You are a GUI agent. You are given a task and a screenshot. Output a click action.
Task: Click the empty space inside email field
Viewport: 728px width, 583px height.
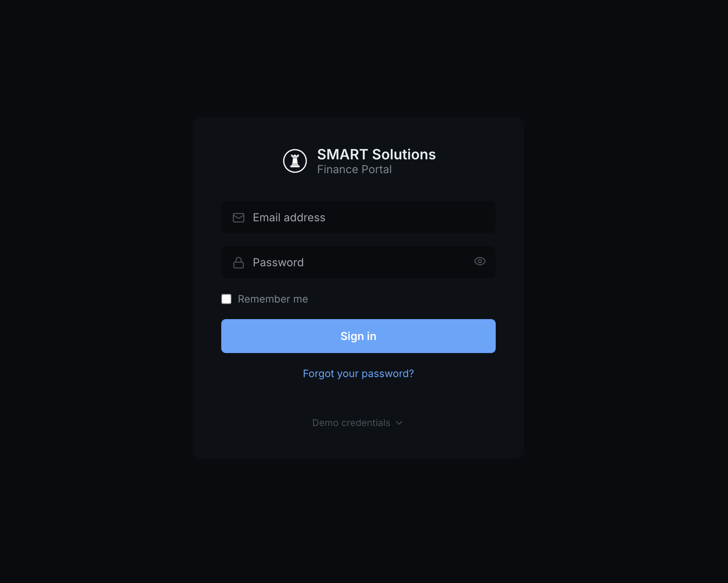coord(410,217)
